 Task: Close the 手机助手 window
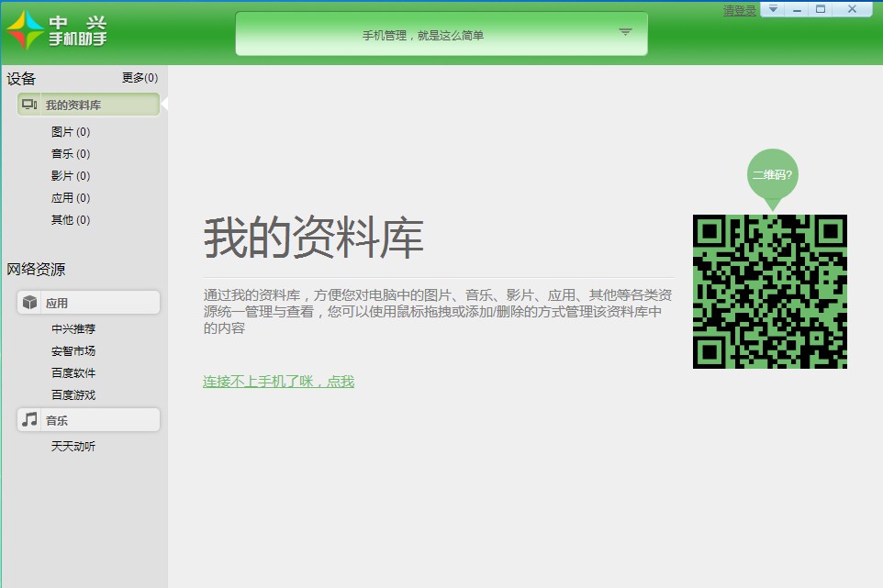click(852, 9)
